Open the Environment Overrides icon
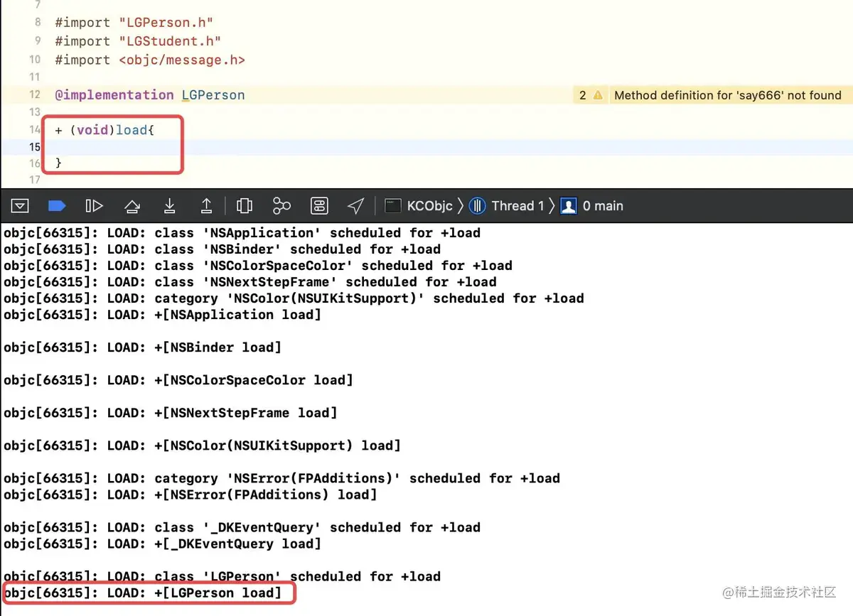This screenshot has height=616, width=853. [319, 206]
